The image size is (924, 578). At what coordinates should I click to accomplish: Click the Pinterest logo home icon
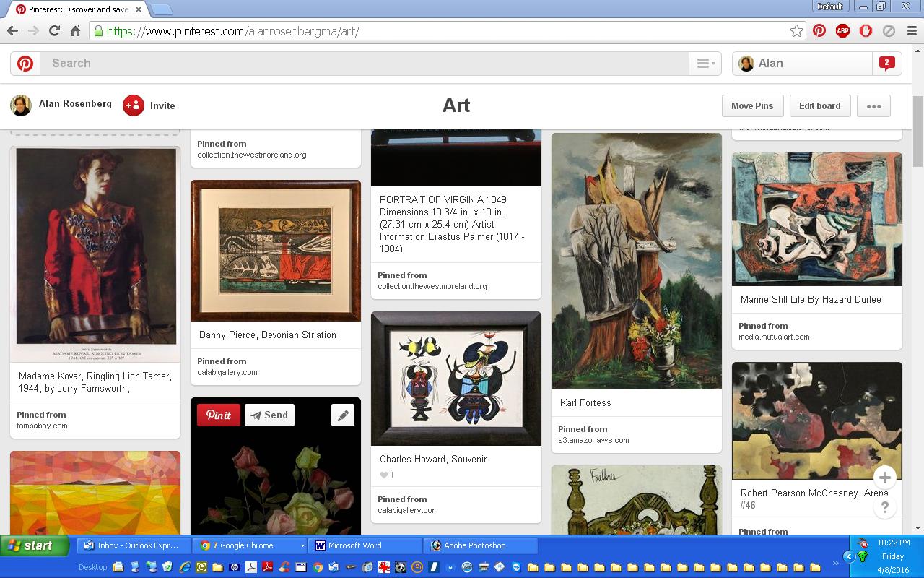coord(25,64)
